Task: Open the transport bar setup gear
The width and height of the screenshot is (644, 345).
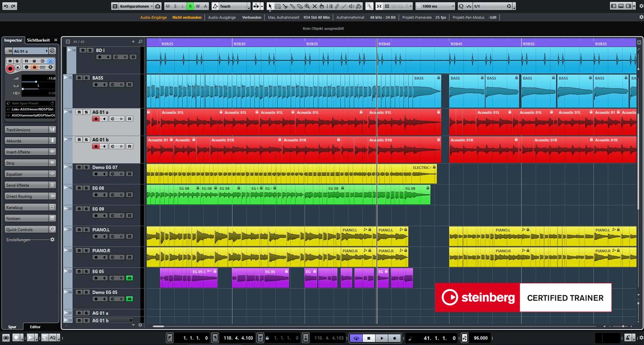Action: 641,338
